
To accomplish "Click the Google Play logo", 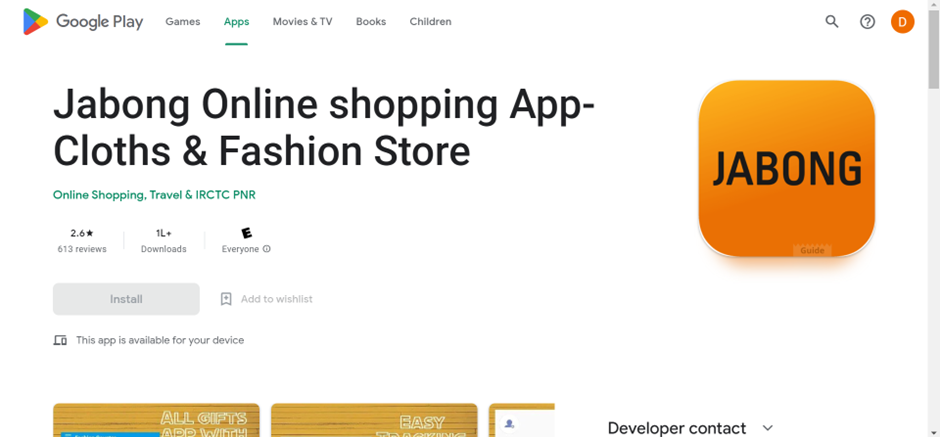I will (x=83, y=22).
